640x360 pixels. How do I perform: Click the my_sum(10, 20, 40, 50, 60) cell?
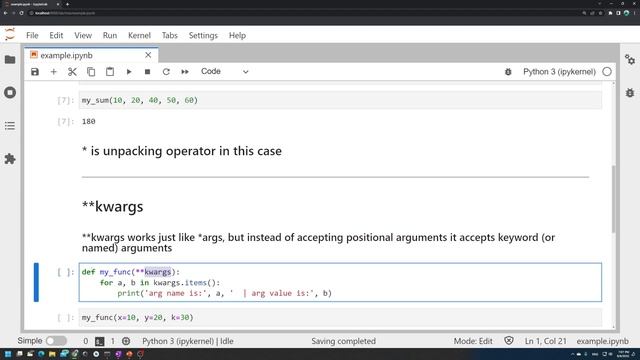[x=340, y=100]
